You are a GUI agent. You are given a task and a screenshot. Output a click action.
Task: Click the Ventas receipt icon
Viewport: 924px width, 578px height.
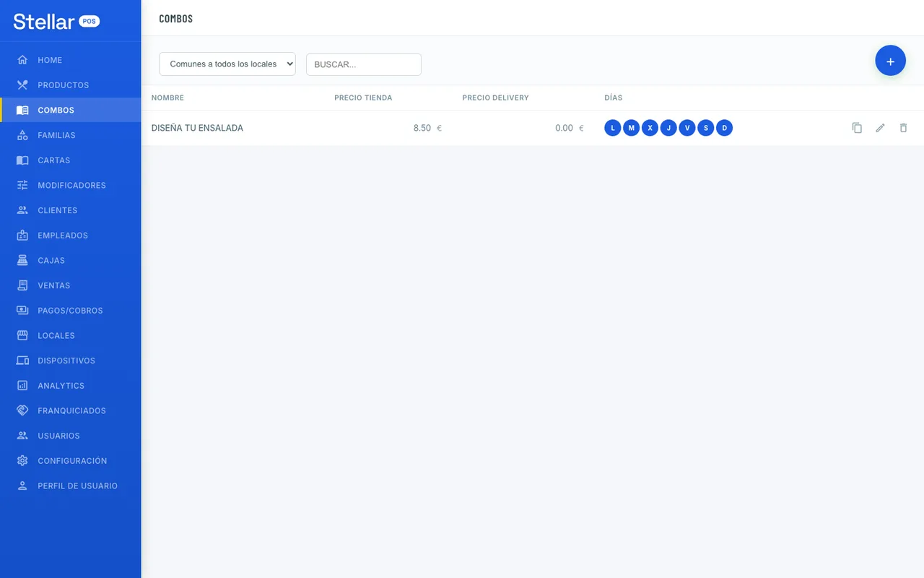[x=22, y=285]
